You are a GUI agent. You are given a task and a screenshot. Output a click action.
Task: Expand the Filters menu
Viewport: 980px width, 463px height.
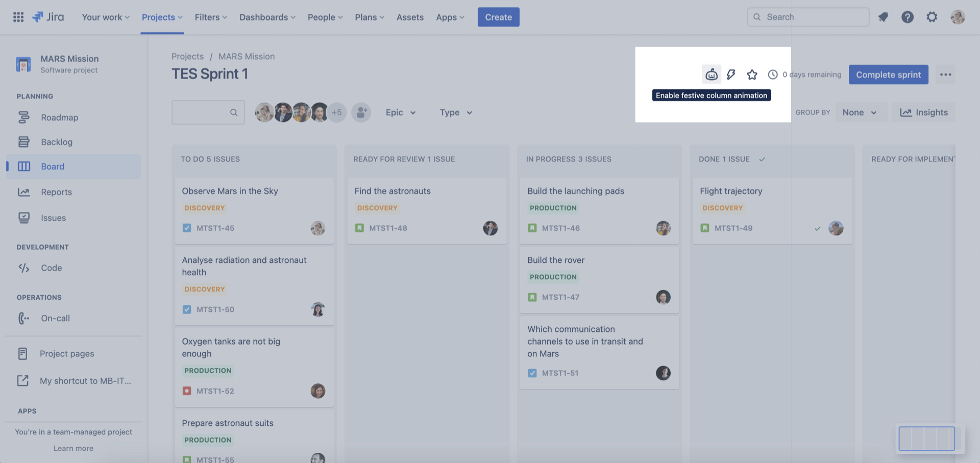click(211, 17)
